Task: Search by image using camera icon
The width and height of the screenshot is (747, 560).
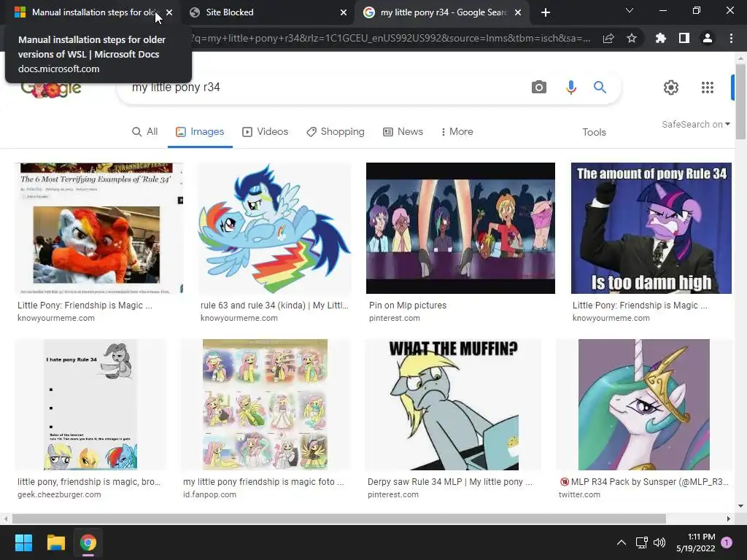Action: point(539,87)
